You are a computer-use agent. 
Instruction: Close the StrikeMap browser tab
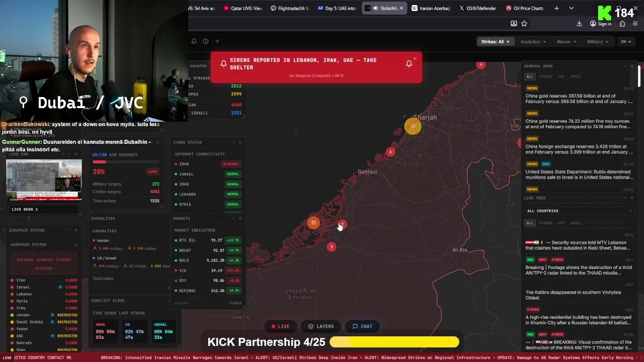click(401, 8)
